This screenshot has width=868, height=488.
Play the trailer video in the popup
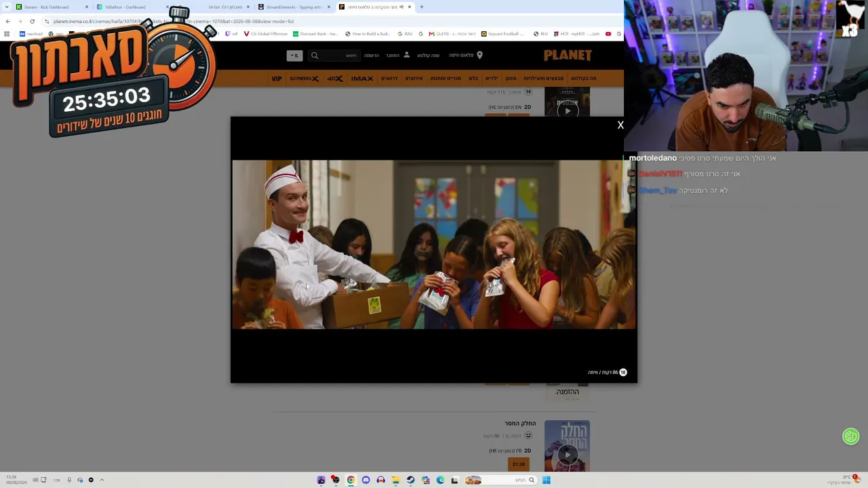pos(434,245)
